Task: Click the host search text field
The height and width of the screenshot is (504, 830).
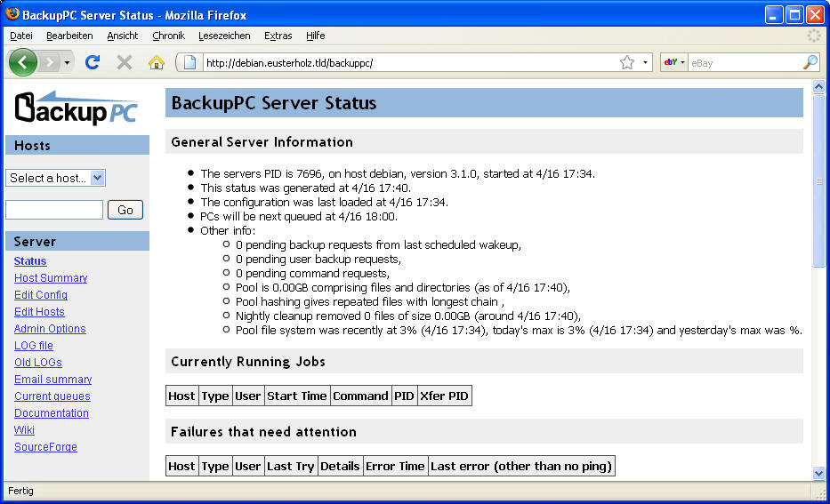Action: coord(54,210)
